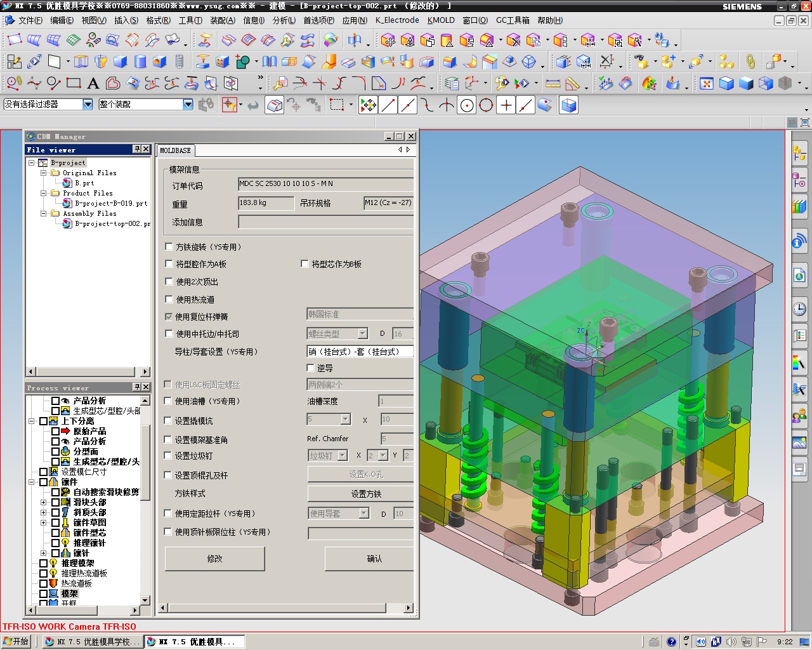The width and height of the screenshot is (812, 650).
Task: Expand the 斜顶头部 process node
Action: click(x=44, y=512)
